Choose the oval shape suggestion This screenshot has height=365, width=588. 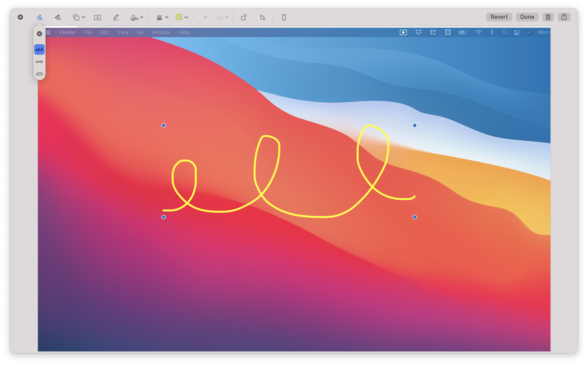point(39,74)
